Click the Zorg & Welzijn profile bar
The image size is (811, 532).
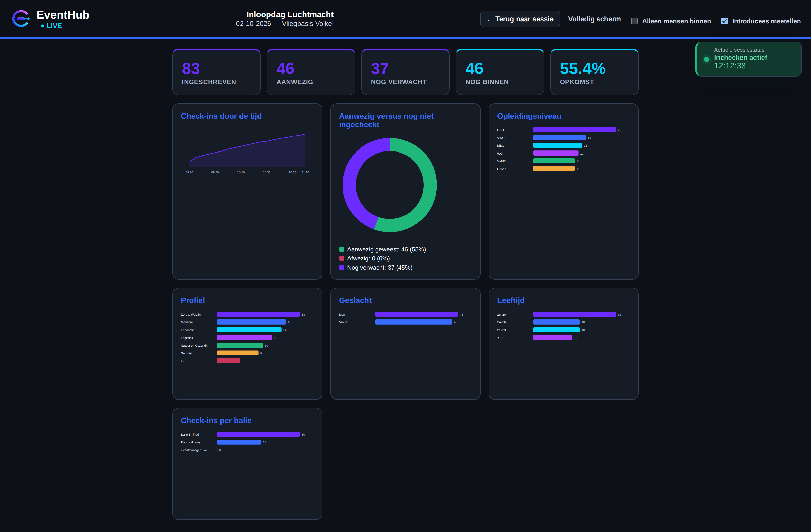pos(258,314)
